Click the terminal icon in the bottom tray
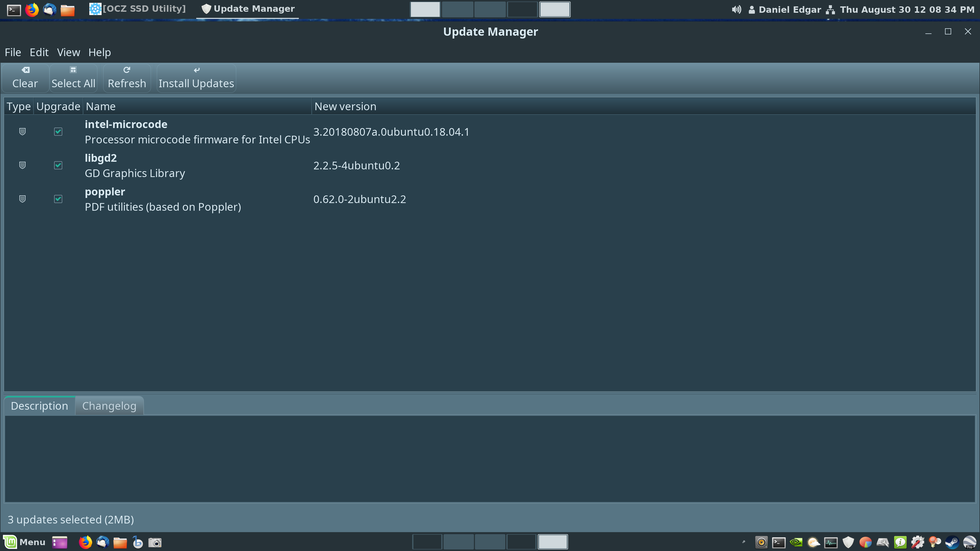The width and height of the screenshot is (980, 551). click(x=779, y=542)
